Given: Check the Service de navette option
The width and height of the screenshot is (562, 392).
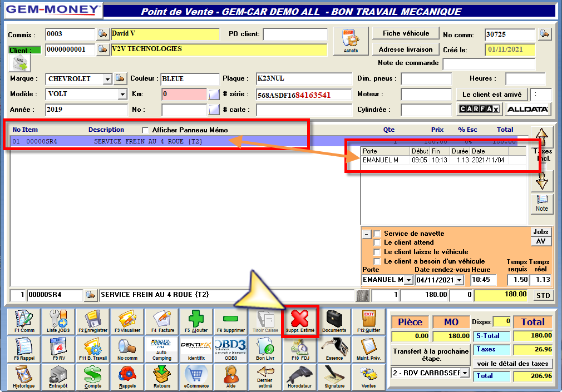Looking at the screenshot, I should point(377,234).
